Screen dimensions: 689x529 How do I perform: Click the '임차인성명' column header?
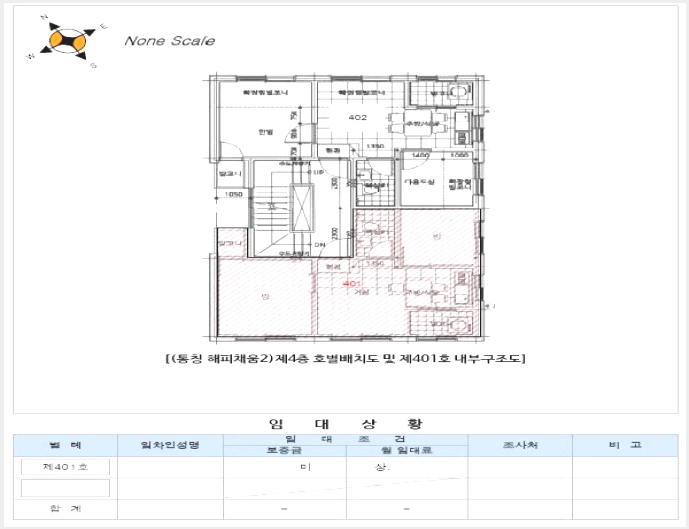coord(170,445)
